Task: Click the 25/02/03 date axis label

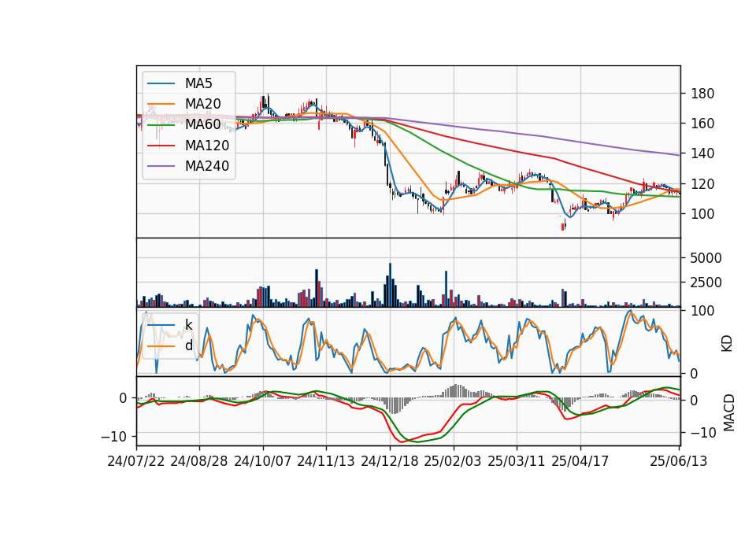Action: coord(453,461)
